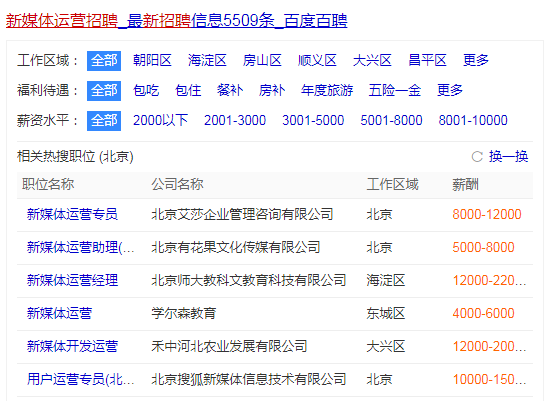
Task: Filter benefits by 房补
Action: click(x=272, y=91)
